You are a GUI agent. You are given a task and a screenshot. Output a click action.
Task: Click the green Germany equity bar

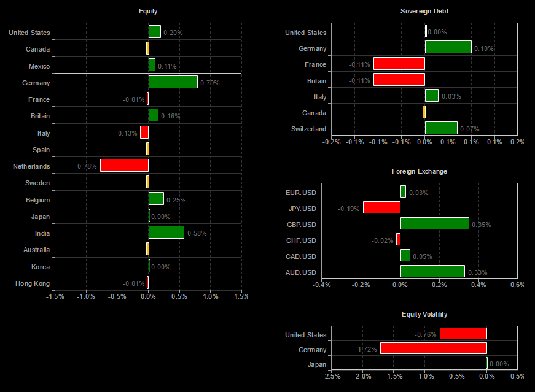(x=173, y=82)
